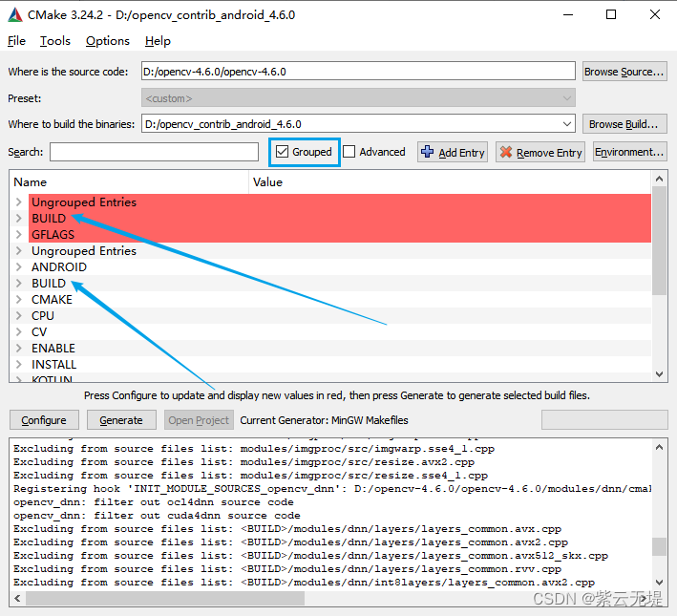Expand the red BUILD group

[18, 218]
